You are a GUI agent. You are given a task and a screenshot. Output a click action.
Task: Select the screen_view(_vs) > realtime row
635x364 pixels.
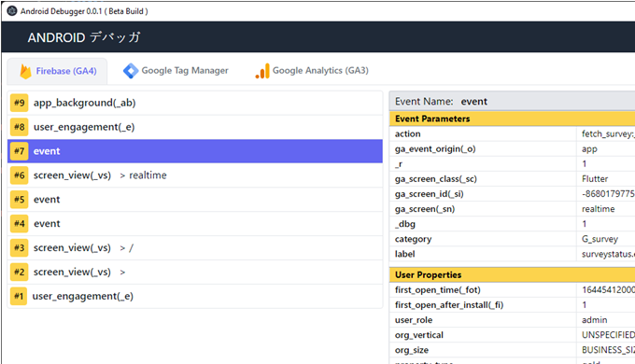point(195,175)
